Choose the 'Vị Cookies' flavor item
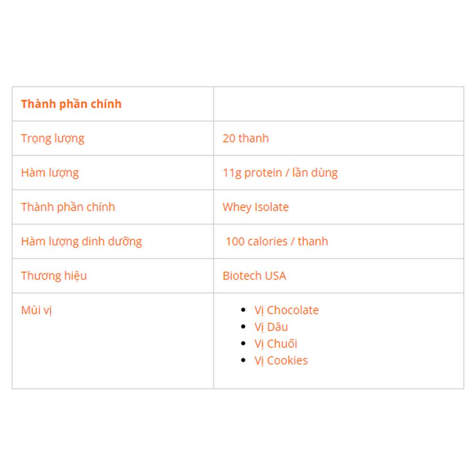The height and width of the screenshot is (476, 476). (x=281, y=361)
